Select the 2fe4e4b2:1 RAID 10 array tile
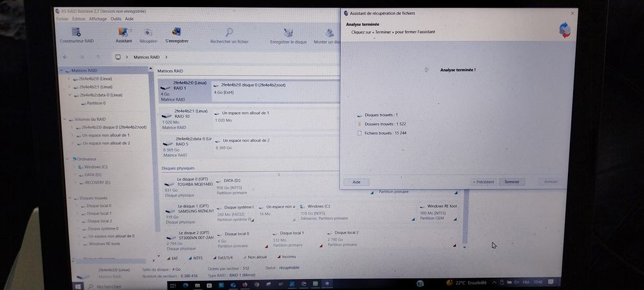Viewport: 644px width, 290px height. coord(186,119)
